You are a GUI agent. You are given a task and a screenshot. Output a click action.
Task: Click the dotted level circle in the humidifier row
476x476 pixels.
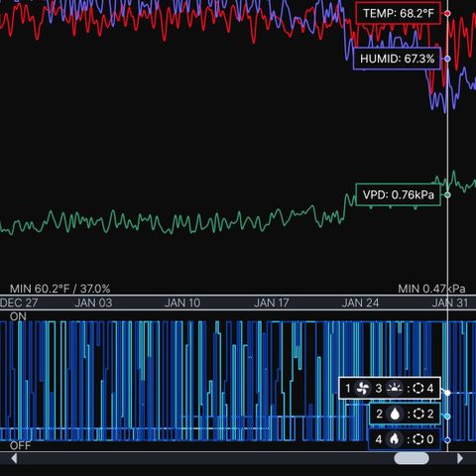pos(418,414)
